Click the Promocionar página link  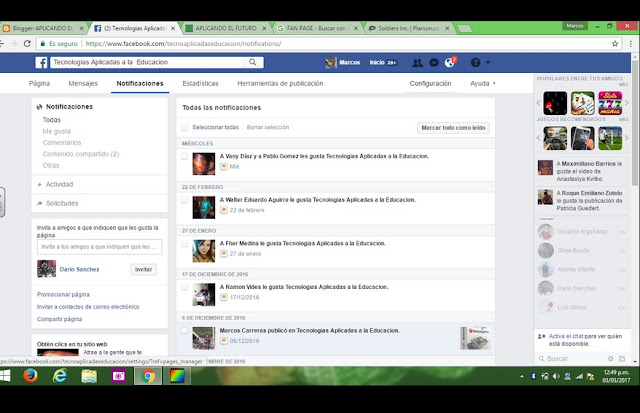(63, 294)
